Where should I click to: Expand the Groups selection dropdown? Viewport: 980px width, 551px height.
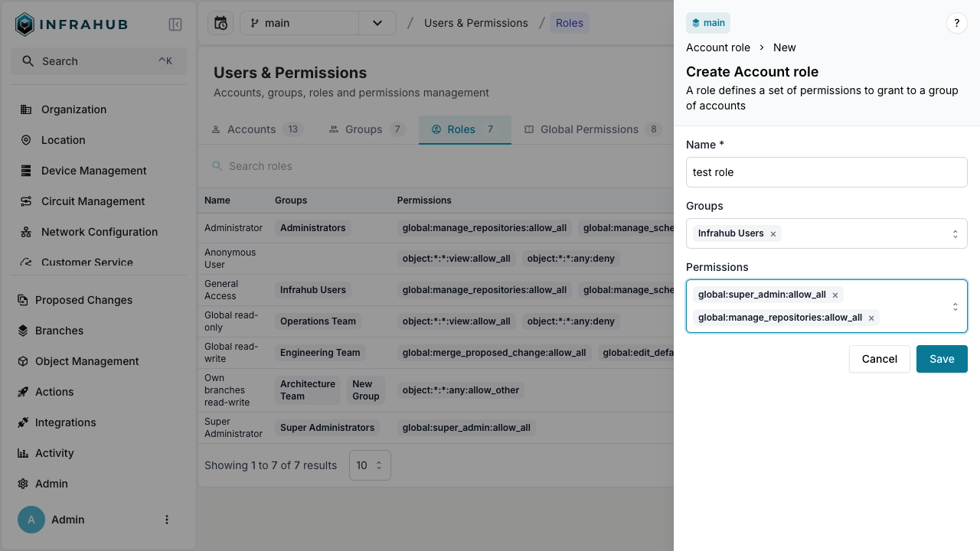955,233
